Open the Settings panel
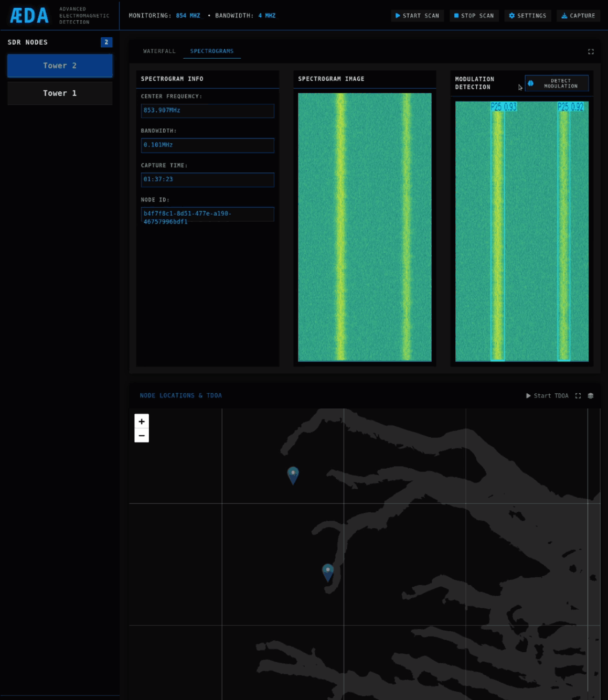The height and width of the screenshot is (700, 608). pyautogui.click(x=527, y=16)
